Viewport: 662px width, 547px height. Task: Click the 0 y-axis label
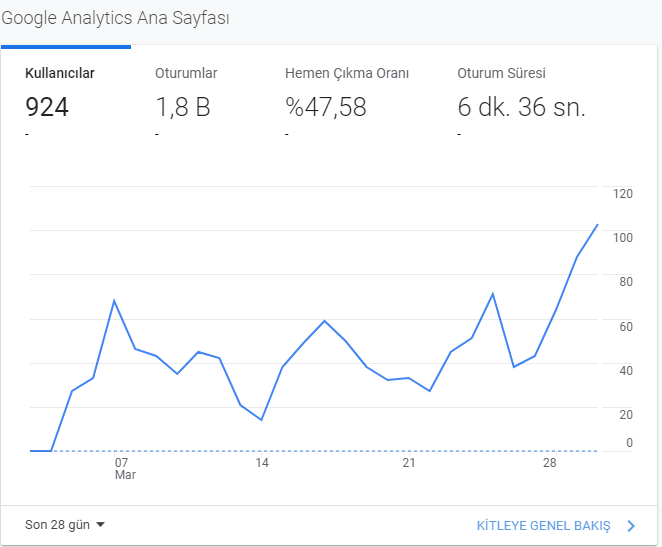tap(629, 442)
